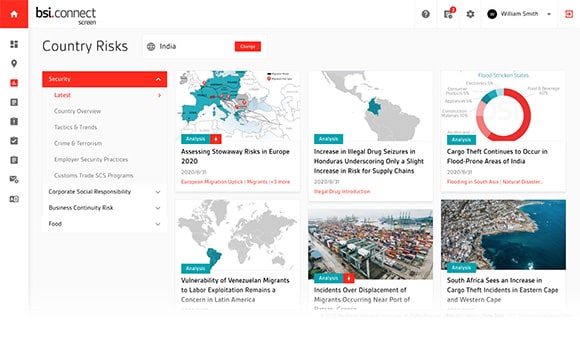
Task: Open notifications icon with red badge
Action: (x=449, y=14)
